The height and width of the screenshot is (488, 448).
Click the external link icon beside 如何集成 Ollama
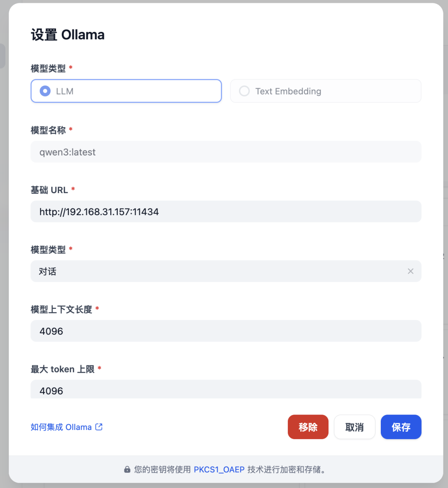click(98, 427)
